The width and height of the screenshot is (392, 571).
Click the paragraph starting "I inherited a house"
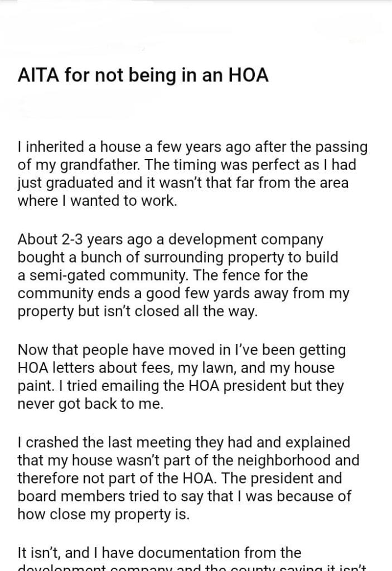(x=192, y=174)
